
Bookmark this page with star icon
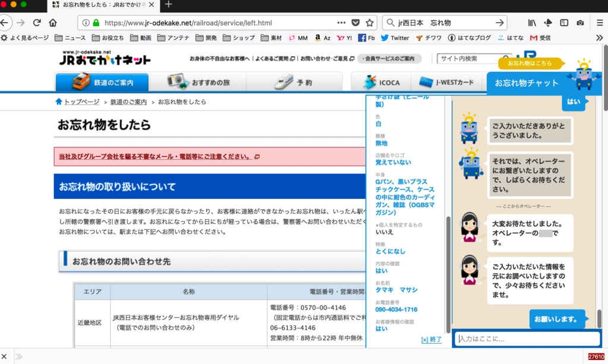pyautogui.click(x=370, y=23)
